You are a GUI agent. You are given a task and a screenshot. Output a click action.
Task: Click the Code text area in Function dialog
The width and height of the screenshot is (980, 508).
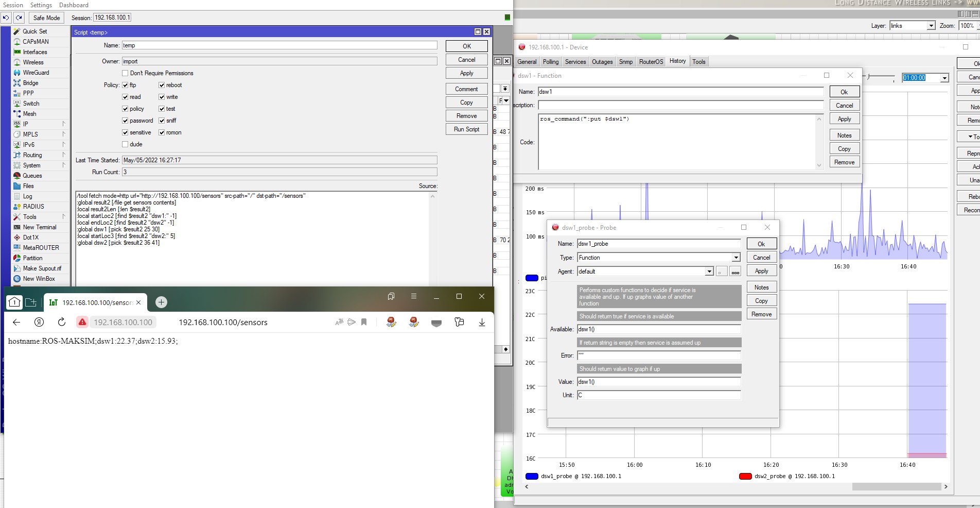pyautogui.click(x=680, y=142)
